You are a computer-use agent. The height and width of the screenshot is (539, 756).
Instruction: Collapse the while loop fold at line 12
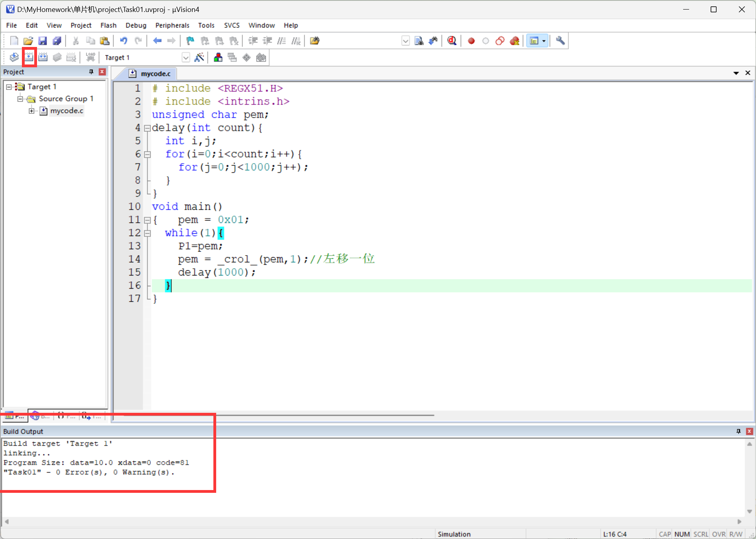pyautogui.click(x=147, y=233)
